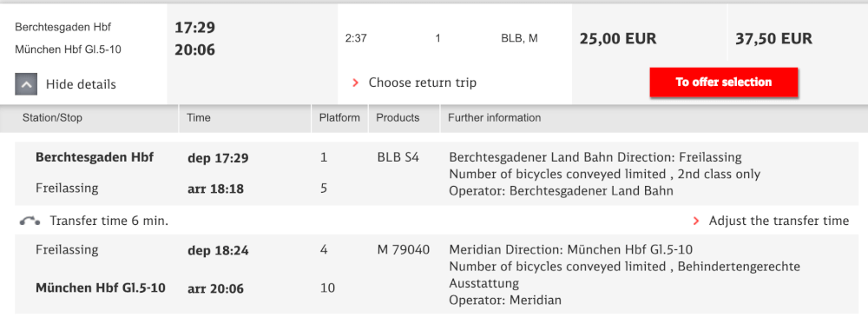Collapse trip details with chevron icon

(x=27, y=85)
